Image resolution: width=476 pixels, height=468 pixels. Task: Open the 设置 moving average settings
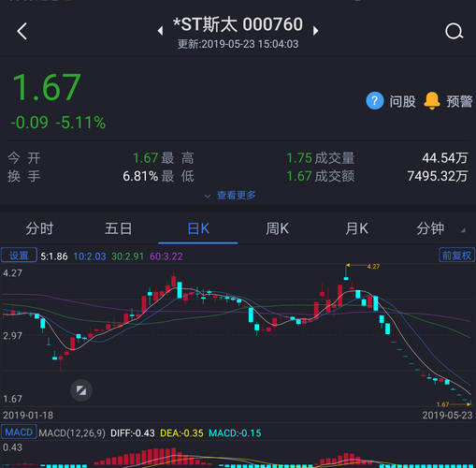[19, 256]
